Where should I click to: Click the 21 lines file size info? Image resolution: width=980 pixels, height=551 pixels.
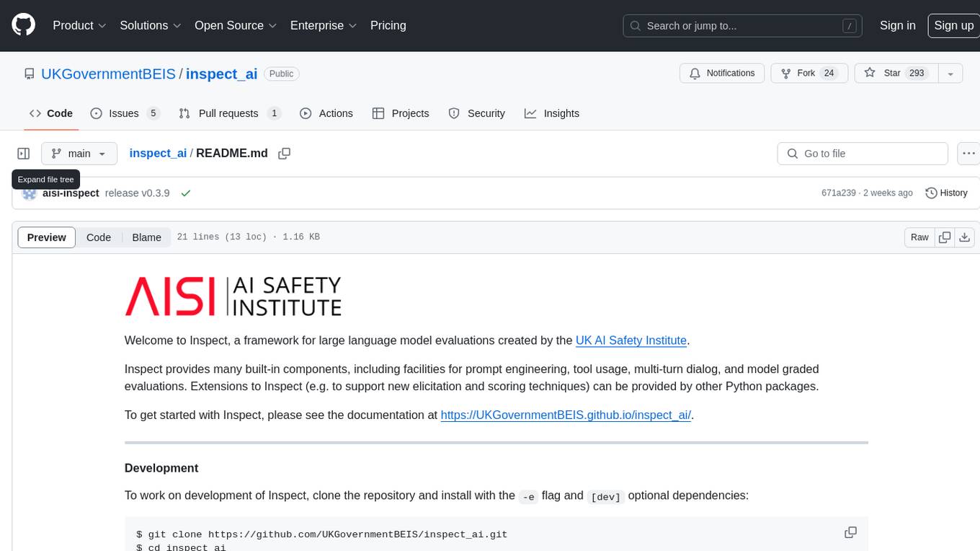248,237
